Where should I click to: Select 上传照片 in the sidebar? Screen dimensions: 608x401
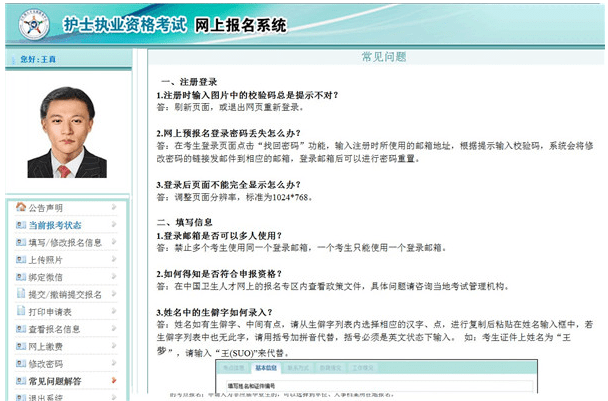(x=45, y=260)
